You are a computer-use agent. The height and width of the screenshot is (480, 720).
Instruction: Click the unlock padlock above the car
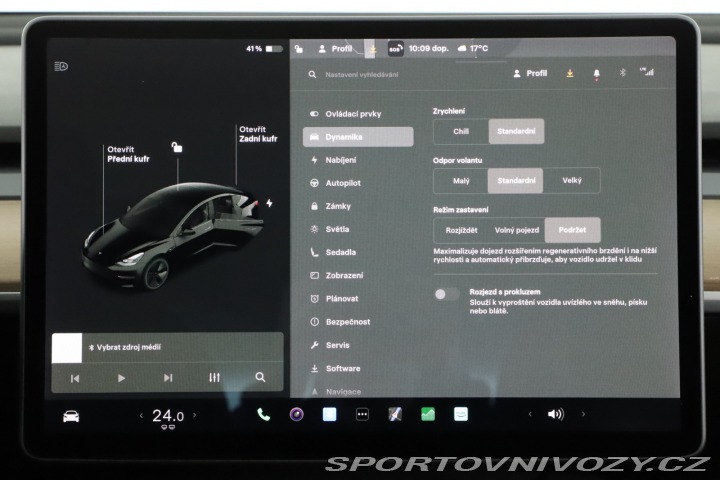coord(177,147)
